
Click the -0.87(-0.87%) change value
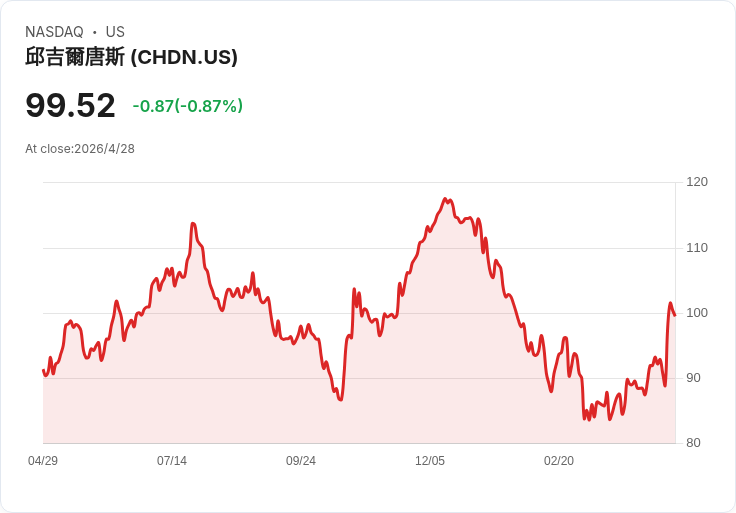[188, 106]
